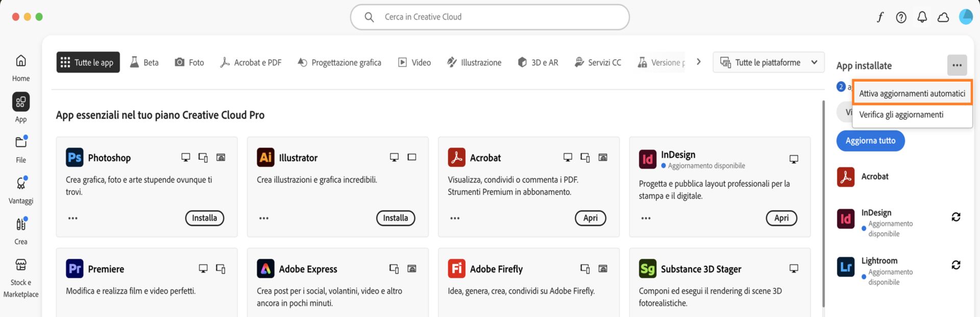Click Installa on Illustrator card
Screen dimensions: 980x317
(x=396, y=218)
